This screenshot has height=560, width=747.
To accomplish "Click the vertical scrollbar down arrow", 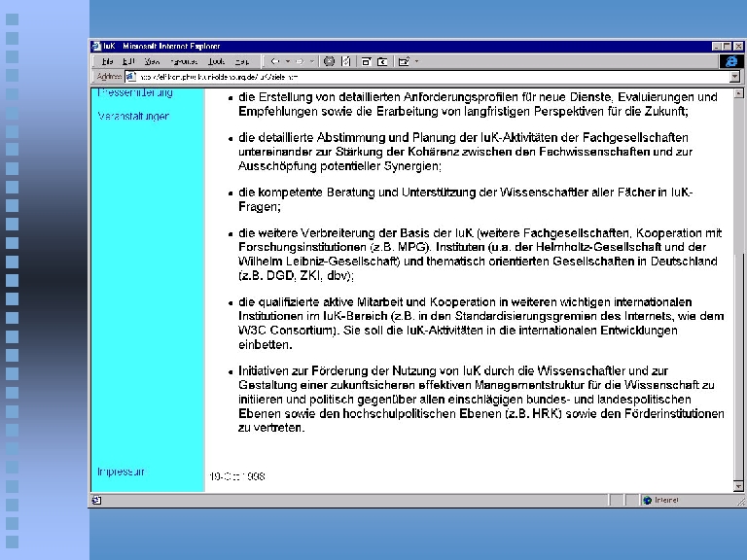I will [x=740, y=485].
